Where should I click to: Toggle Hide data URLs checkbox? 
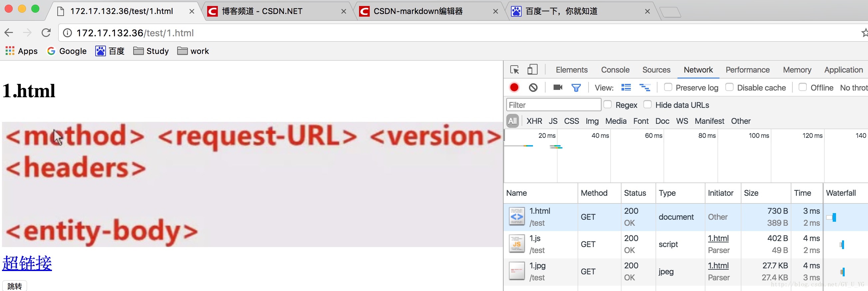647,105
